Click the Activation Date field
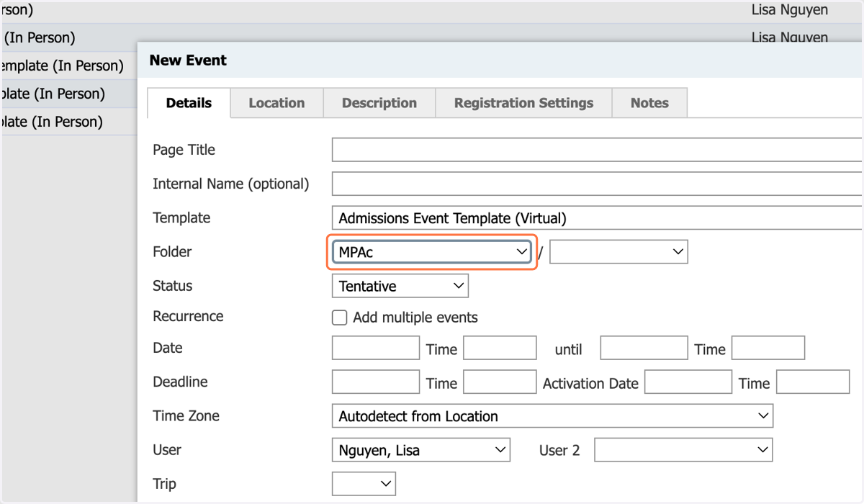The width and height of the screenshot is (864, 504). click(x=688, y=382)
